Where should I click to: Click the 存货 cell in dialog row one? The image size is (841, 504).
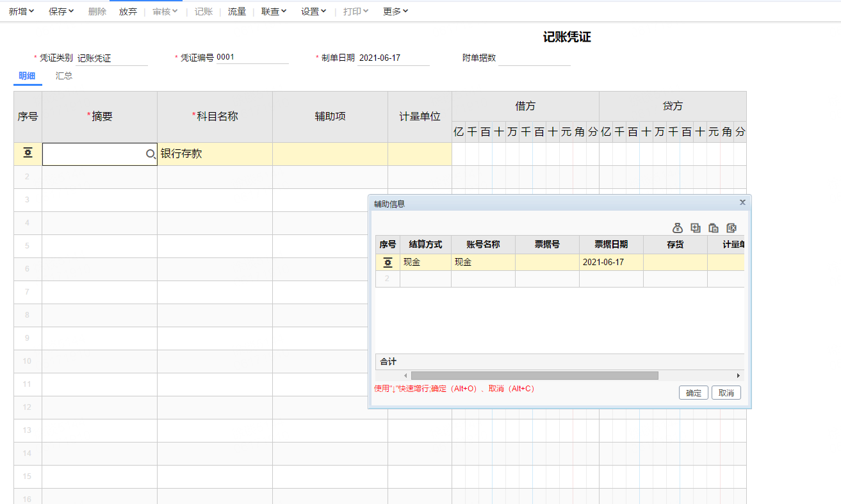[x=675, y=263]
